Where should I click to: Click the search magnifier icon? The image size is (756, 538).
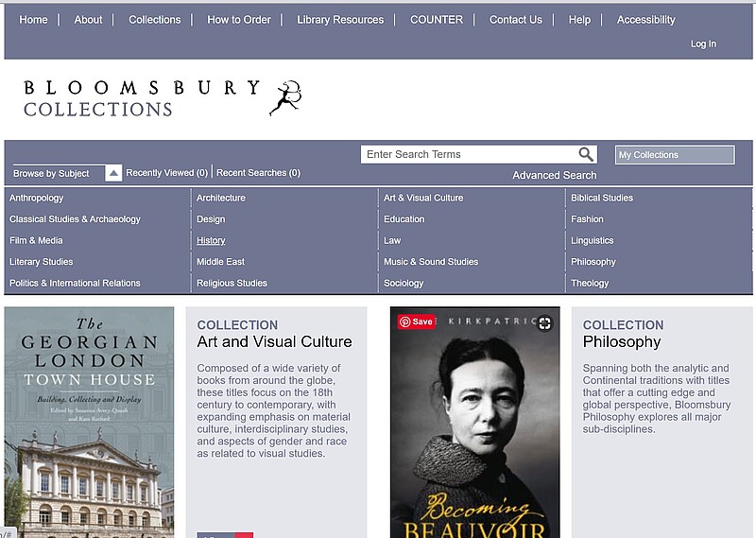pyautogui.click(x=586, y=154)
